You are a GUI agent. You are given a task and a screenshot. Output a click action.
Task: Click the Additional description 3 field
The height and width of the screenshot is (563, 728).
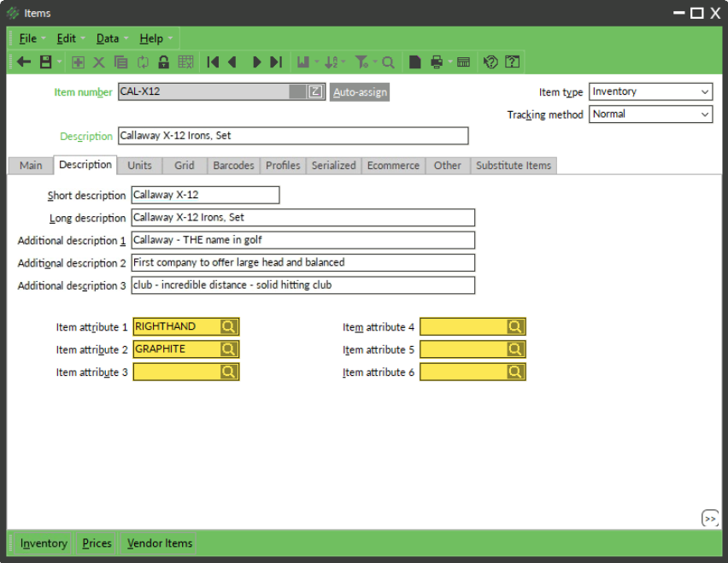(302, 285)
